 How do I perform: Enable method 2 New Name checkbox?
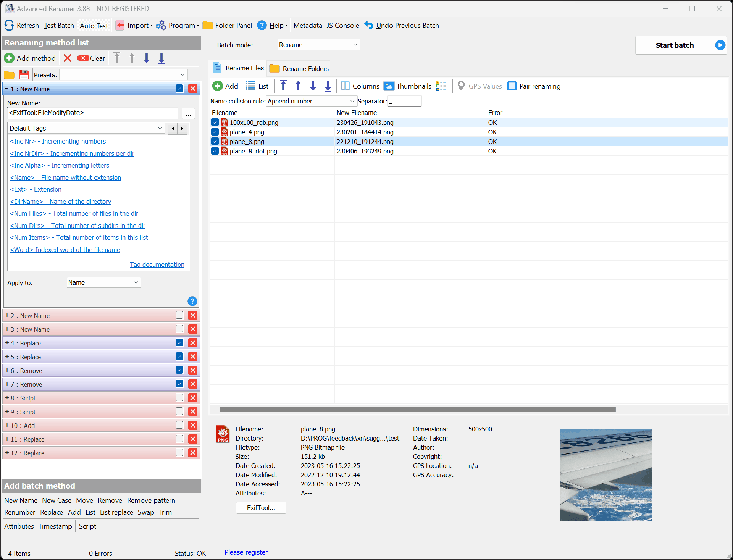tap(179, 315)
